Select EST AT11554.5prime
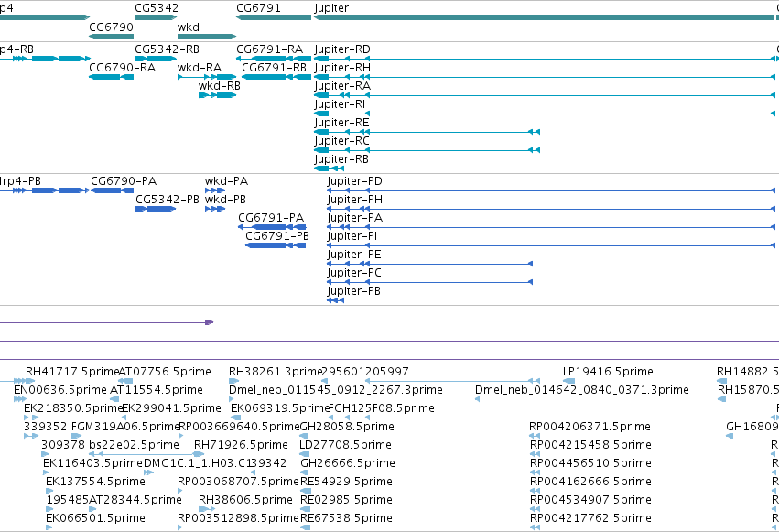 [157, 390]
